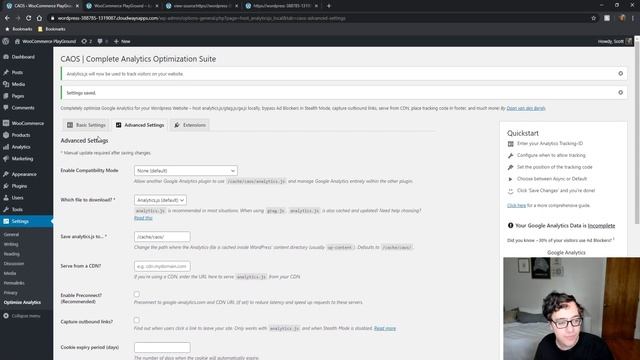Bookmark this page with the star

tap(593, 18)
